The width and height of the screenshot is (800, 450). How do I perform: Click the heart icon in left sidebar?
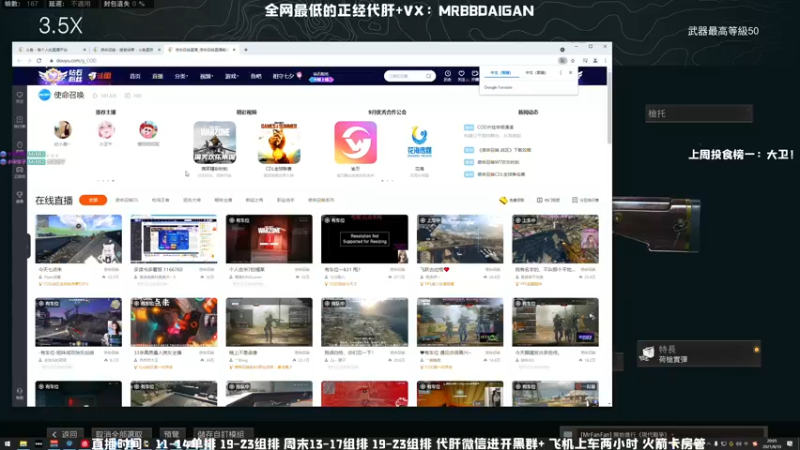click(x=19, y=95)
